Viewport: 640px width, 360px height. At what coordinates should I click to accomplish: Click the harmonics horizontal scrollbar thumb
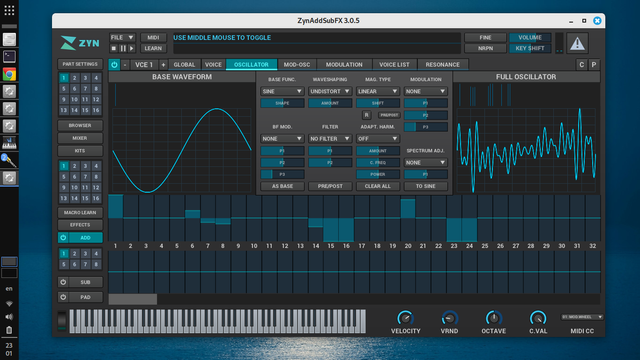tap(133, 299)
